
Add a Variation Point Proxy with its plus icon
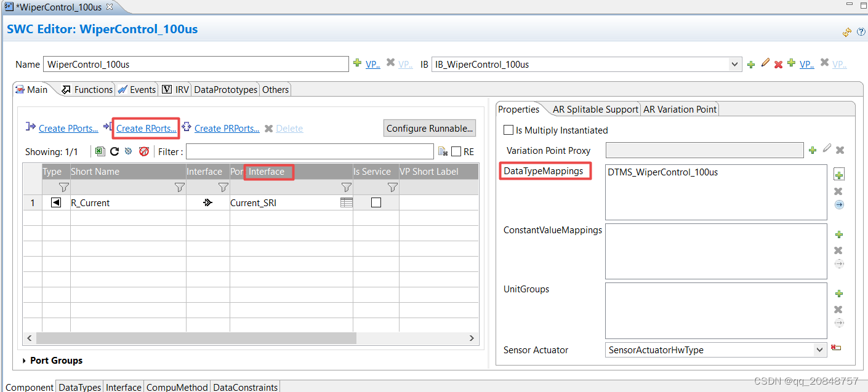813,150
